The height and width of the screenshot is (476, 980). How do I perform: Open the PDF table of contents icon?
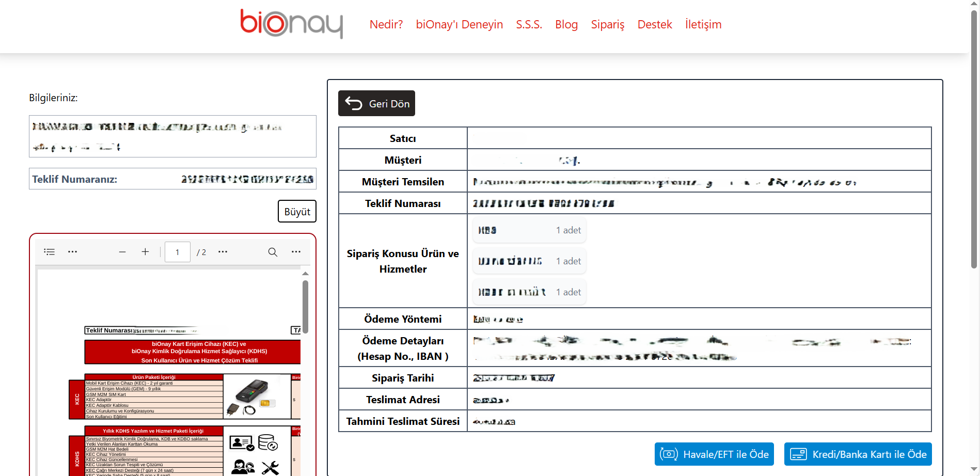click(x=50, y=252)
